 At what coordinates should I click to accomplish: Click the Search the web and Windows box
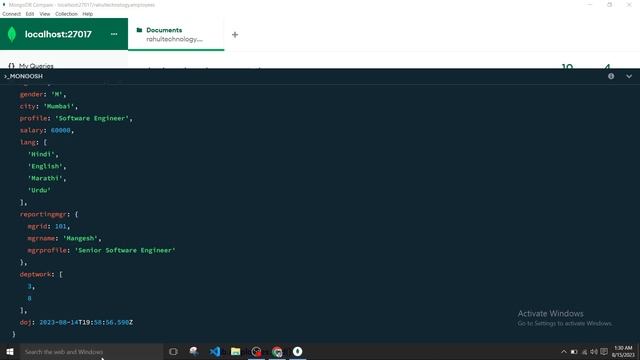tap(91, 351)
